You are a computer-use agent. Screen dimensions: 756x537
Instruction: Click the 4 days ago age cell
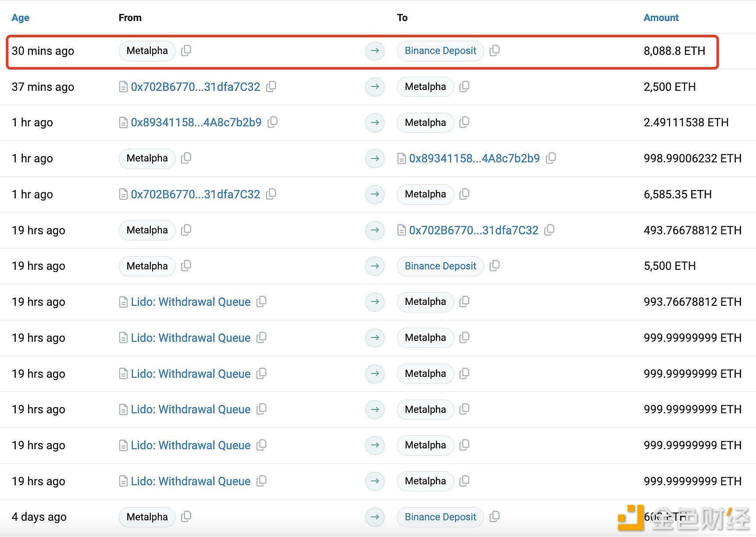39,517
